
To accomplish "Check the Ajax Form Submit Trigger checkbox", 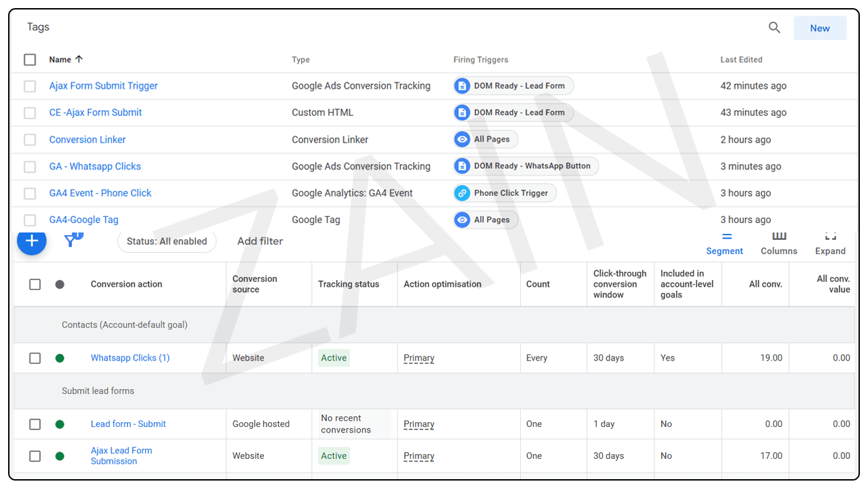I will coord(30,86).
